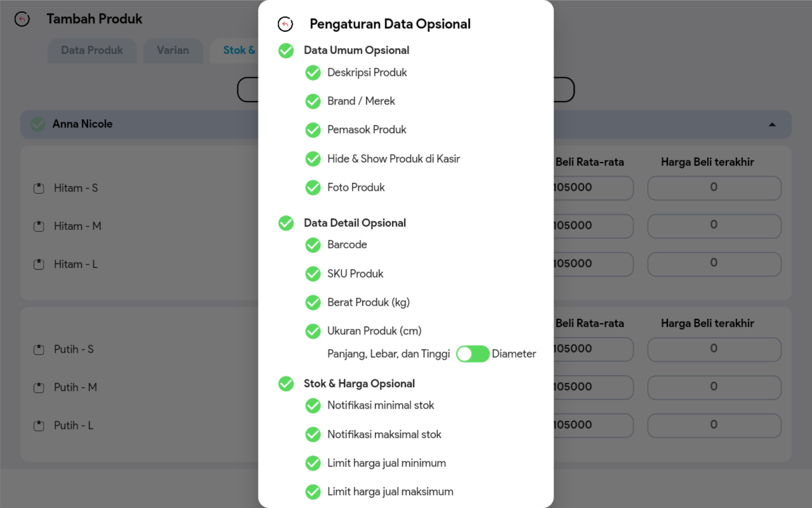
Task: Open the Varian tab
Action: point(173,50)
